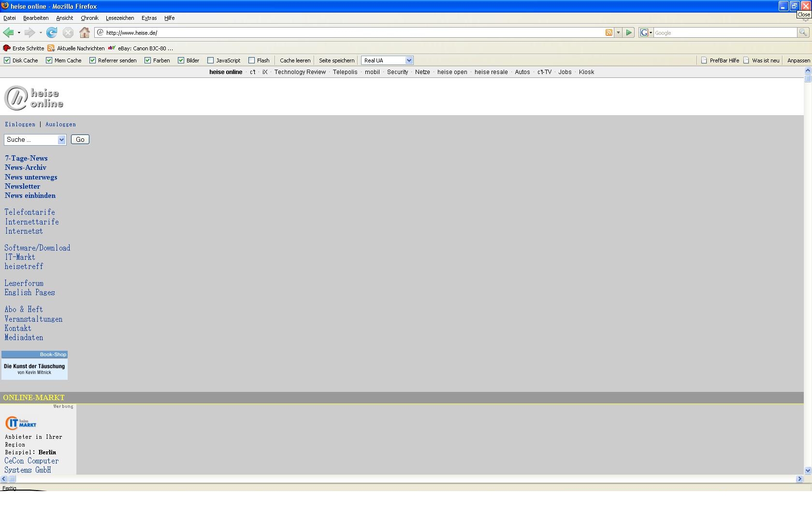The image size is (812, 508).
Task: Open the Telefontarife link
Action: (30, 212)
